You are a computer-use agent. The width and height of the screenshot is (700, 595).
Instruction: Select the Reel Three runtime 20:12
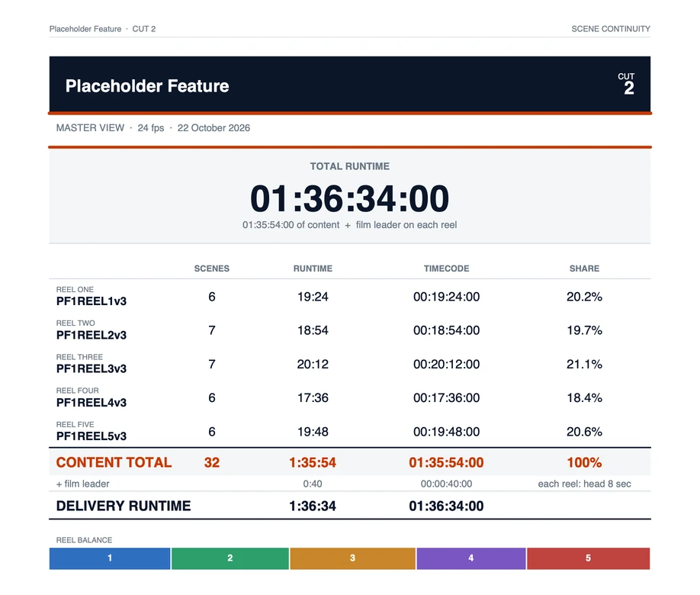(x=313, y=364)
